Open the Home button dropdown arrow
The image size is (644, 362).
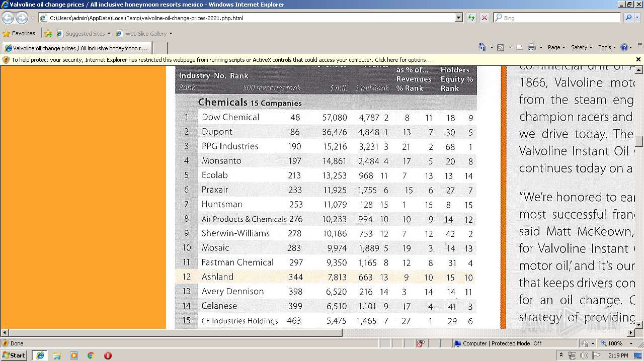492,48
